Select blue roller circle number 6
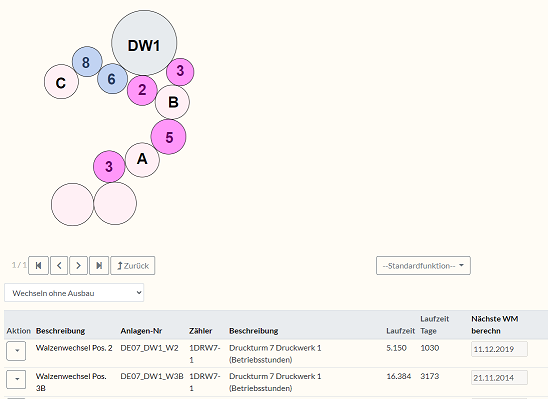Screen dimensions: 548x399 [112, 78]
